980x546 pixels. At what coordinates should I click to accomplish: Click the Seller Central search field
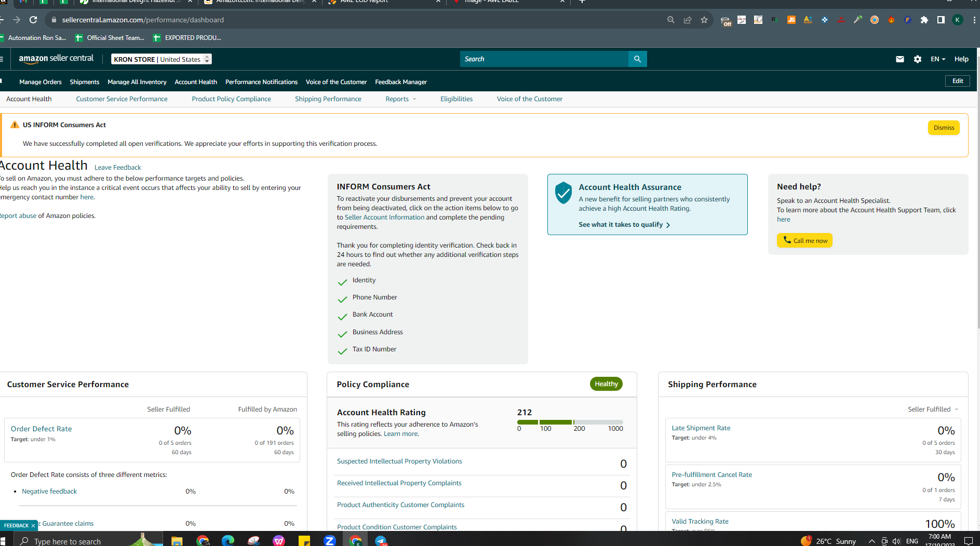[x=544, y=59]
